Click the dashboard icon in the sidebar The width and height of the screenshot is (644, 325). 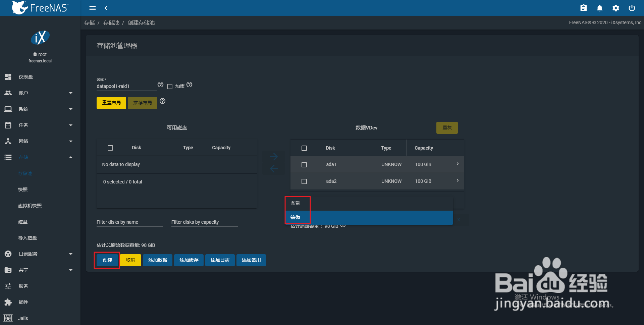(8, 77)
